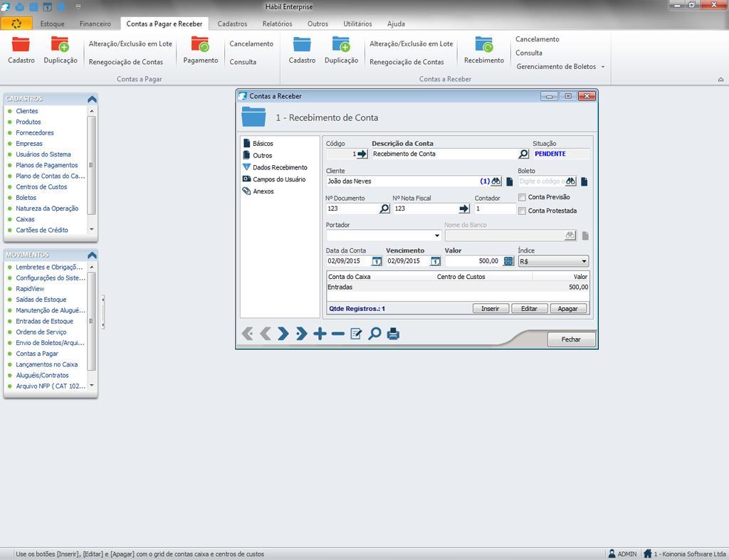Click the search magnifier in dialog toolbar
The image size is (729, 560).
[374, 334]
